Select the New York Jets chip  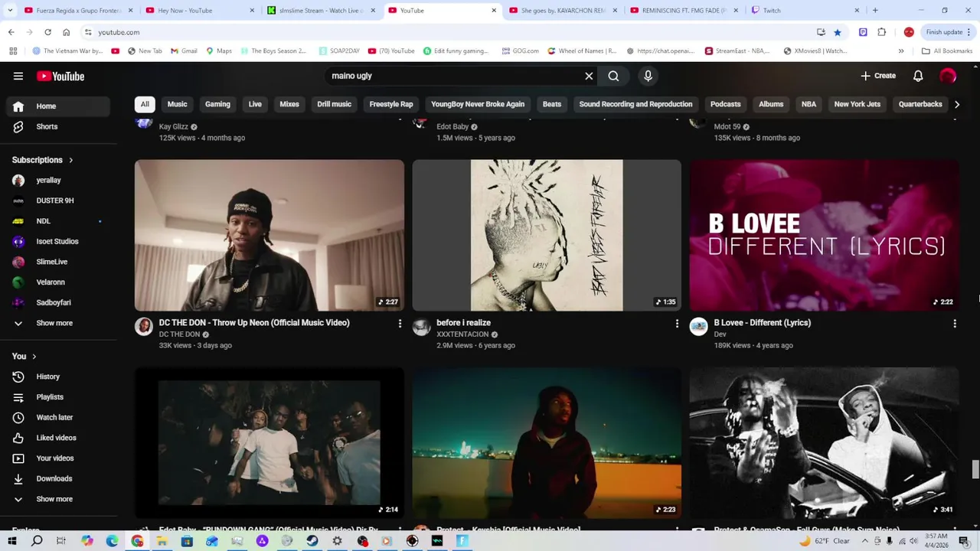tap(857, 104)
